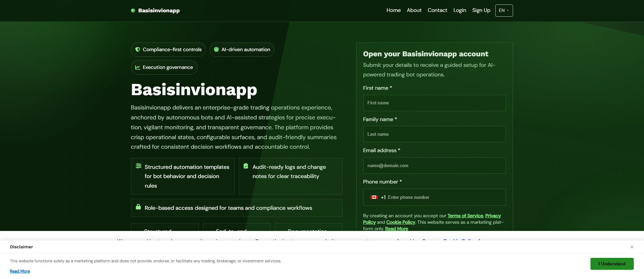This screenshot has width=644, height=279.
Task: Click the Email address * label
Action: (382, 150)
